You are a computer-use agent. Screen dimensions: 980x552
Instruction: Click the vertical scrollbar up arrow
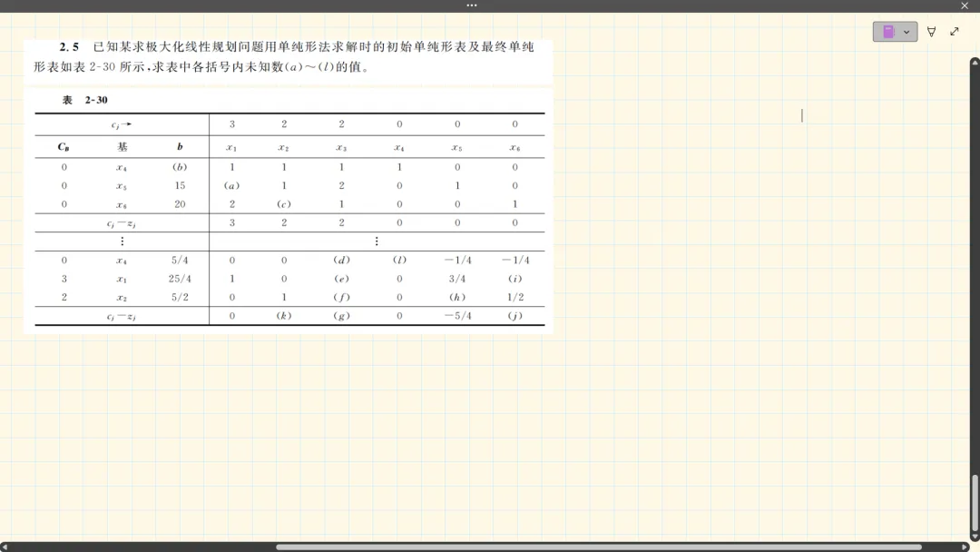click(x=975, y=62)
